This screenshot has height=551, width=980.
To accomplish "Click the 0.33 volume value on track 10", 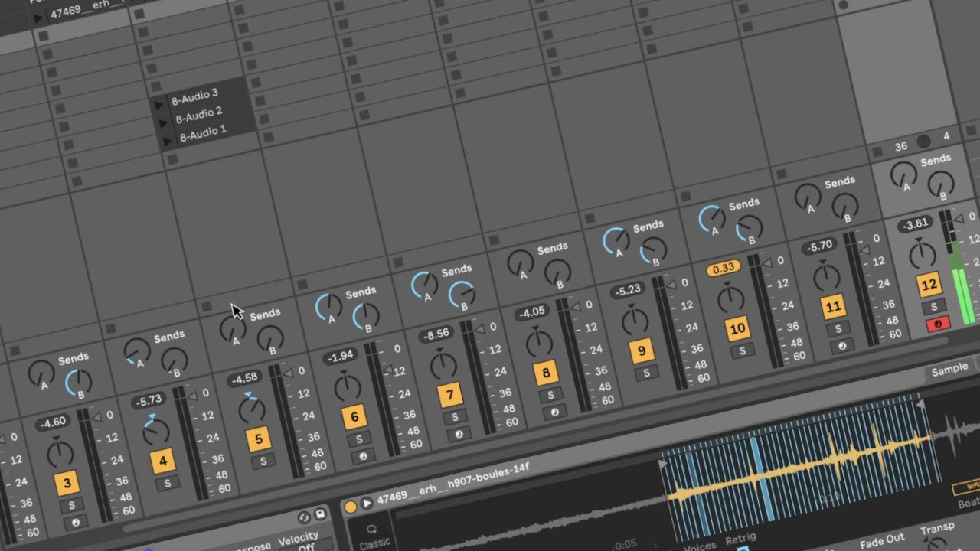I will pyautogui.click(x=723, y=268).
